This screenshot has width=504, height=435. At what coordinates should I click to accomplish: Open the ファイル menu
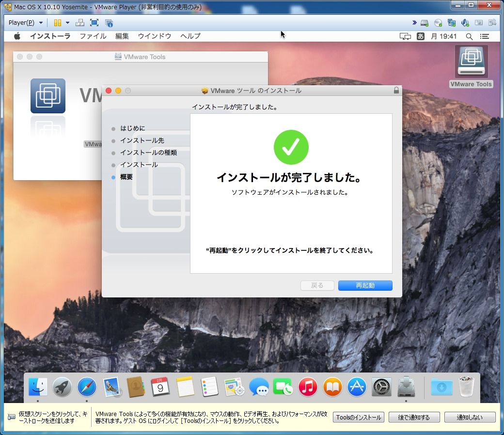click(x=93, y=36)
